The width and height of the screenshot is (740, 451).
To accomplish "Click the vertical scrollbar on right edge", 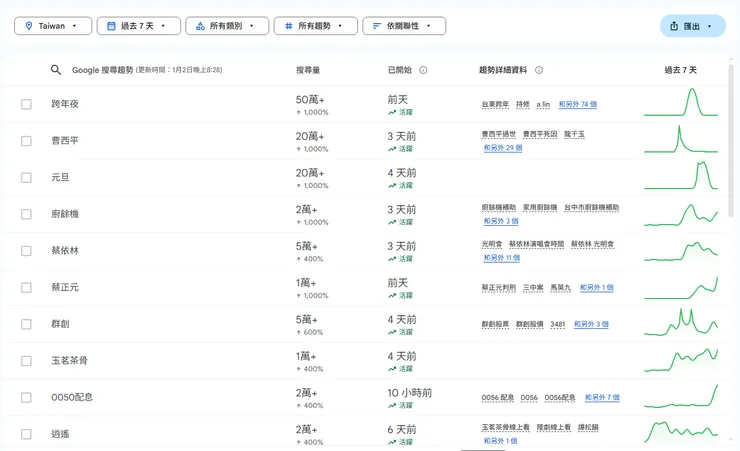I will coord(731,141).
